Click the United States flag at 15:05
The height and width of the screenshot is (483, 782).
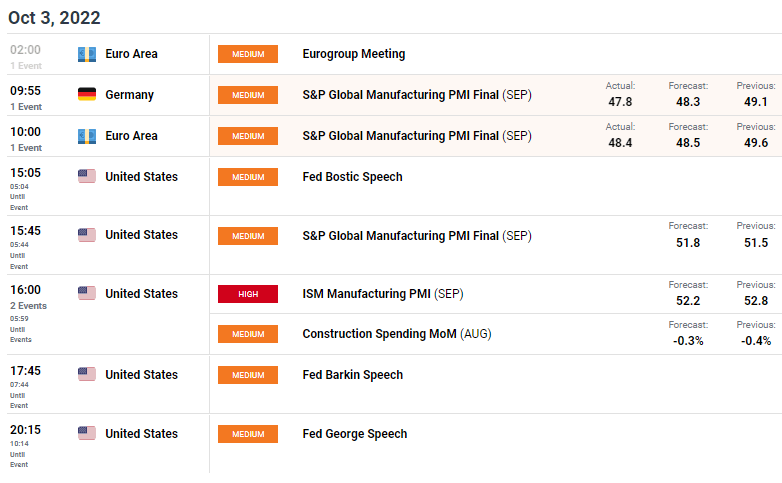(87, 176)
